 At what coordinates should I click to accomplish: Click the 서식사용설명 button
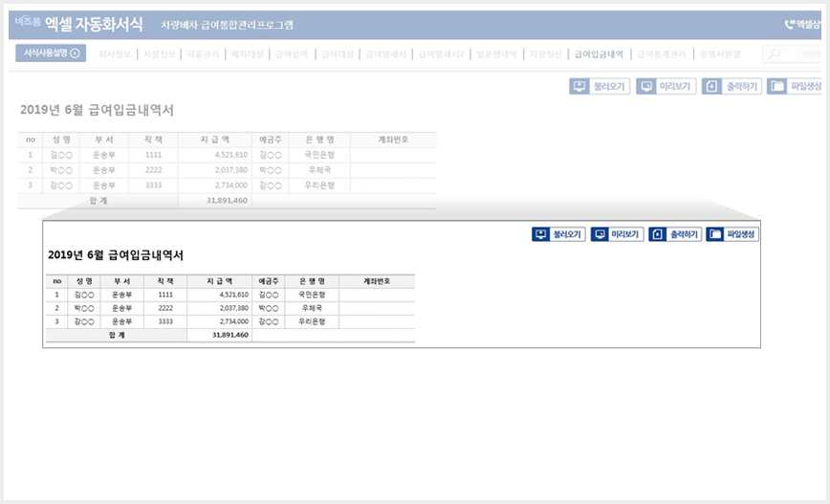[51, 53]
